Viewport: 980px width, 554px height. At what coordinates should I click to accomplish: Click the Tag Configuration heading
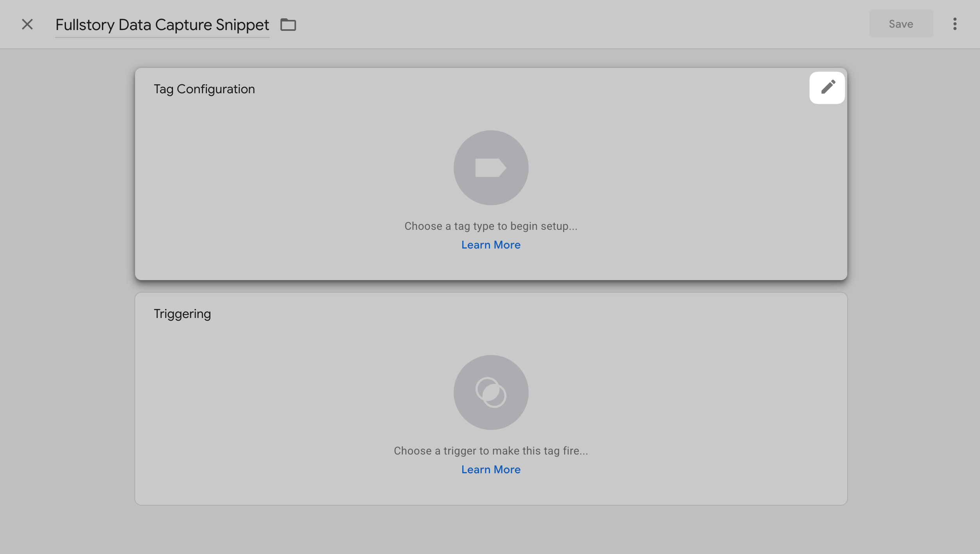click(204, 89)
